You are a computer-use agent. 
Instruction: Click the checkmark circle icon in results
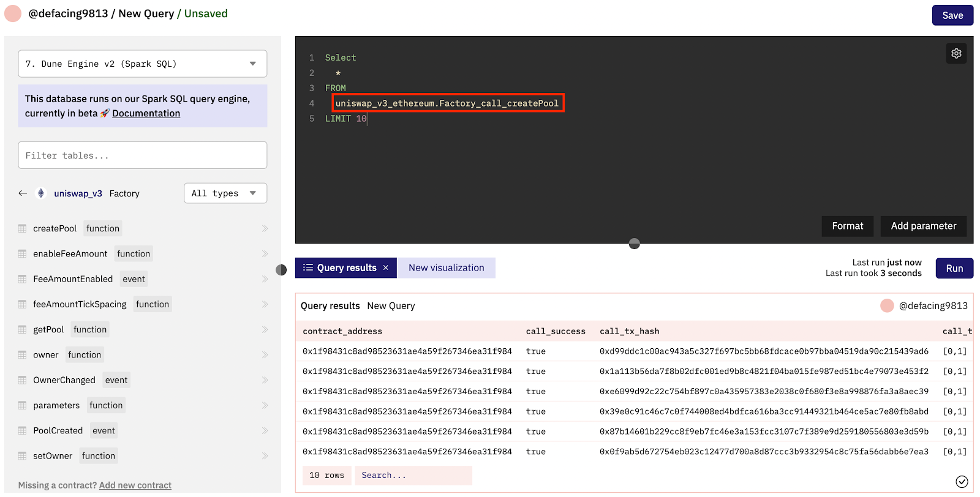(x=962, y=482)
